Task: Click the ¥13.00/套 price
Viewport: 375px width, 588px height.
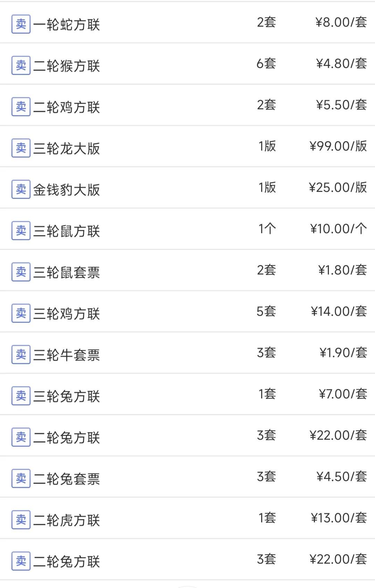Action: point(339,518)
